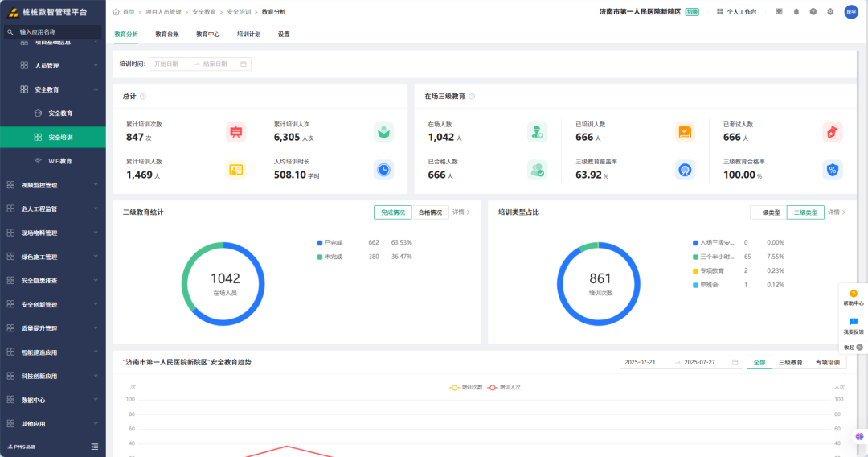Image resolution: width=868 pixels, height=457 pixels.
Task: Click the home icon in breadcrumb
Action: click(116, 11)
